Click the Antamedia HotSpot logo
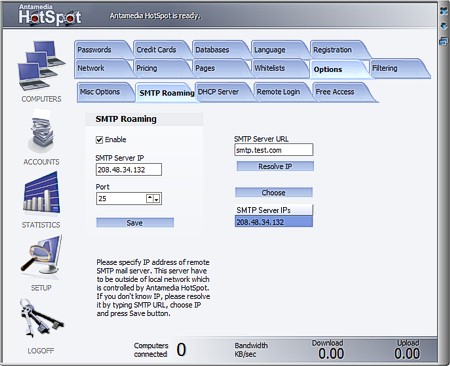The height and width of the screenshot is (366, 450). 50,15
